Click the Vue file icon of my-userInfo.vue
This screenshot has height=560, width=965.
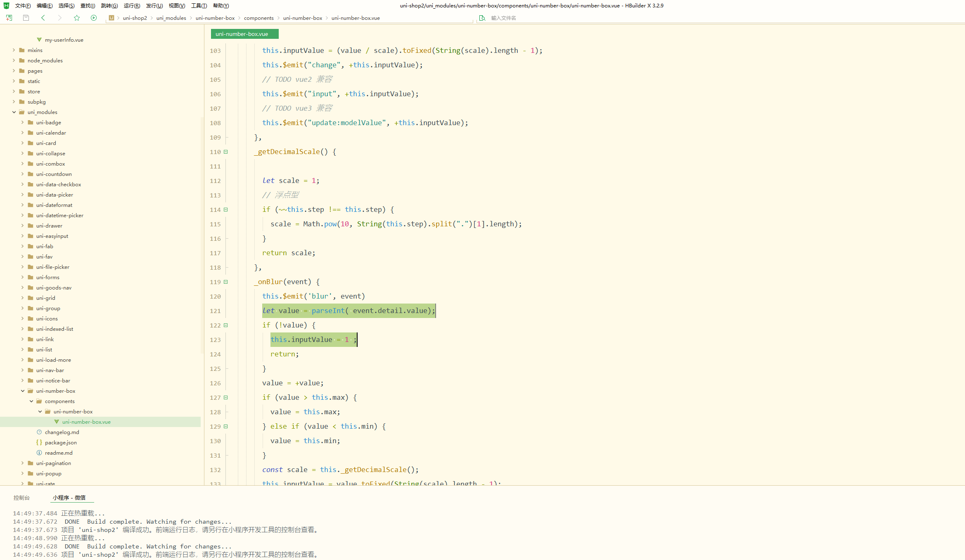tap(39, 40)
